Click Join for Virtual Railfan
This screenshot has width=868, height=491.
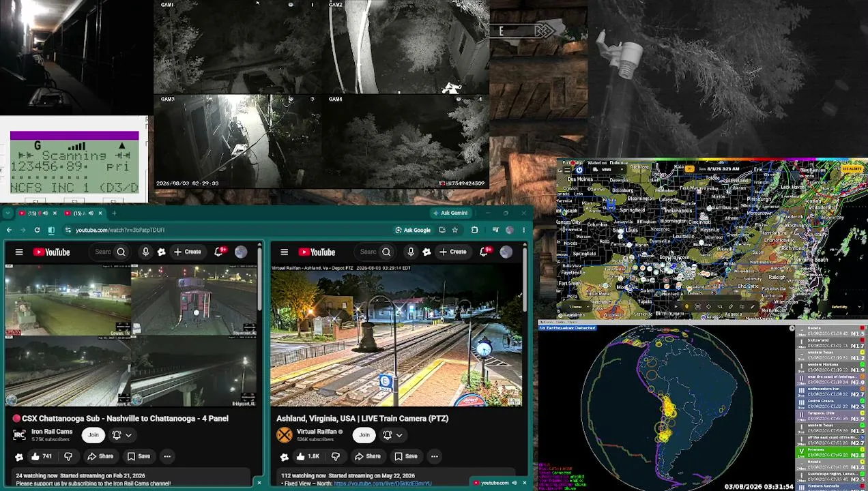click(364, 434)
